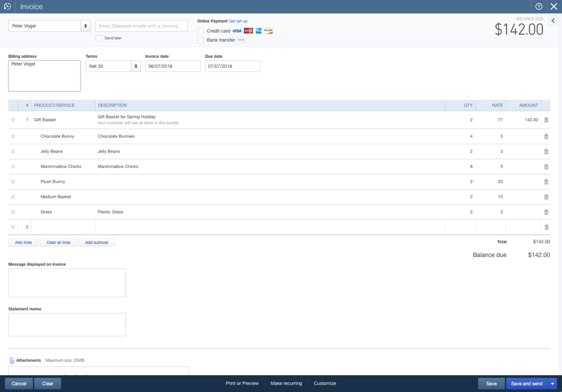
Task: Click the Statement memo text box
Action: click(67, 324)
